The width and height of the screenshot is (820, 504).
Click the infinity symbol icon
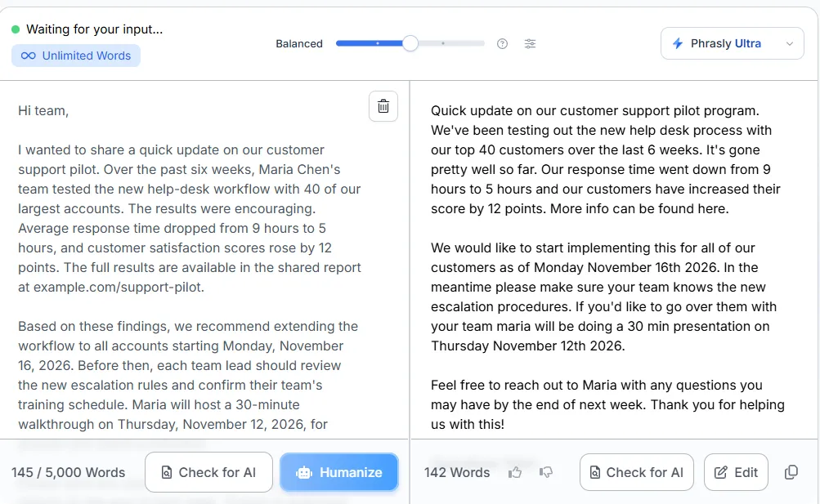[29, 56]
